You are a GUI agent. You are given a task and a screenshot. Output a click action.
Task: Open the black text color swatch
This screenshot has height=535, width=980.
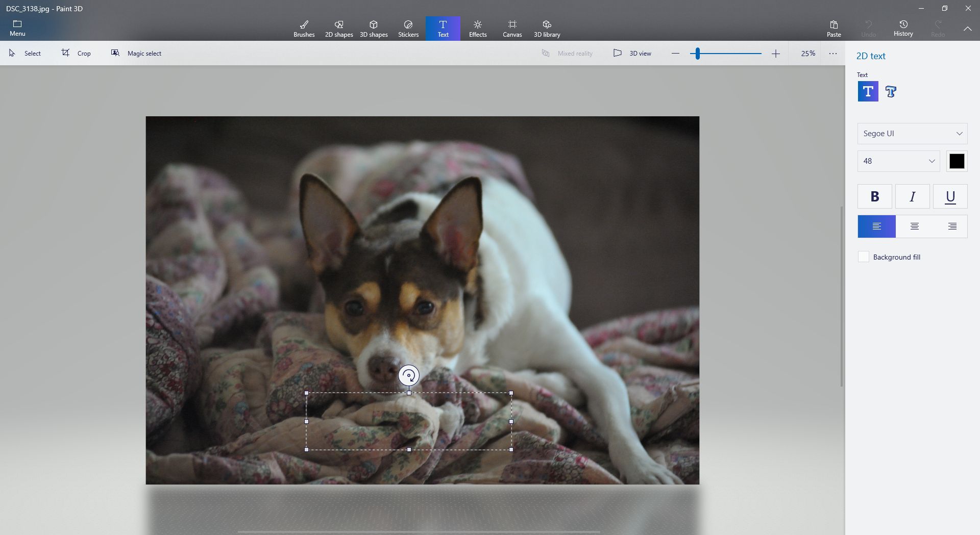tap(957, 161)
